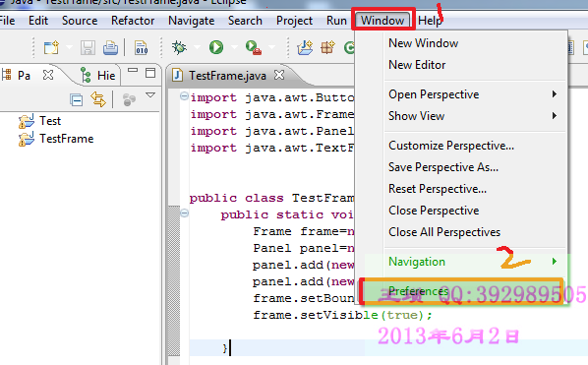Click the Window menu
The image size is (588, 365).
point(382,21)
